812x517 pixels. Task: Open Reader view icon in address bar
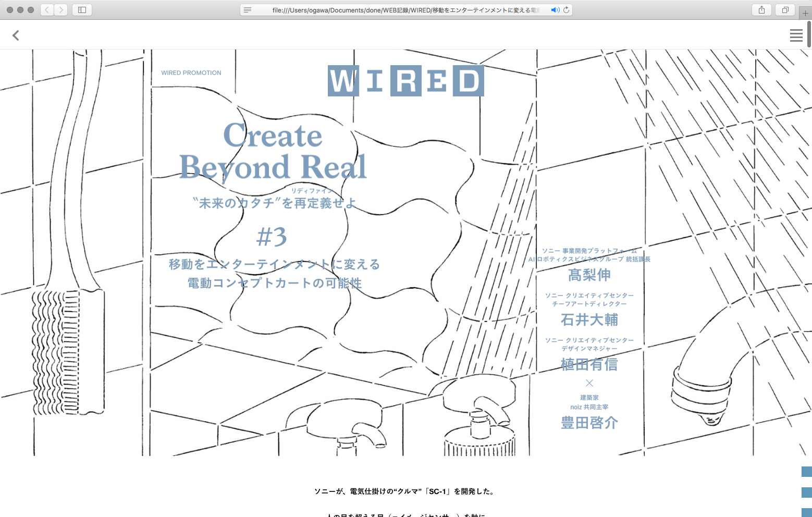point(248,10)
